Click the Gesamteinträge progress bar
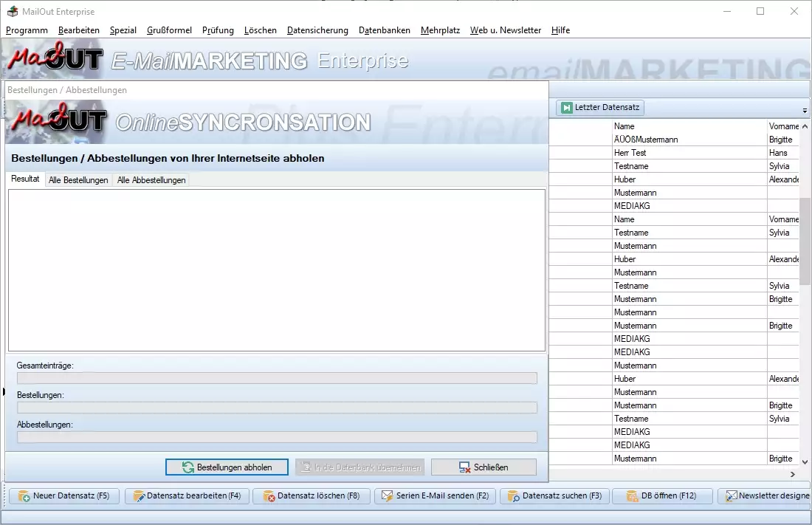This screenshot has height=525, width=812. click(x=277, y=378)
